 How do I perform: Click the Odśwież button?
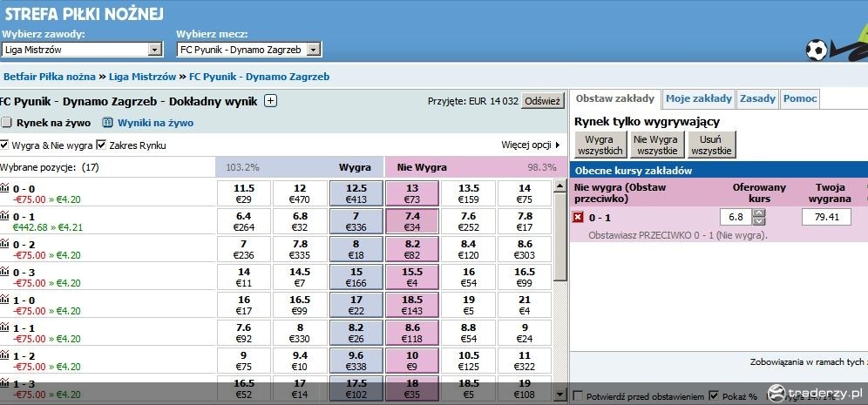542,101
